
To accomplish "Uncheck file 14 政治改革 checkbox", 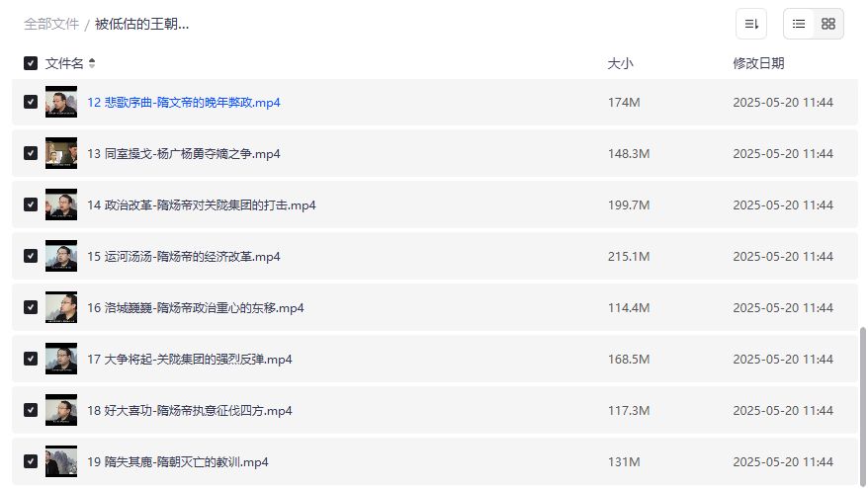I will 31,204.
